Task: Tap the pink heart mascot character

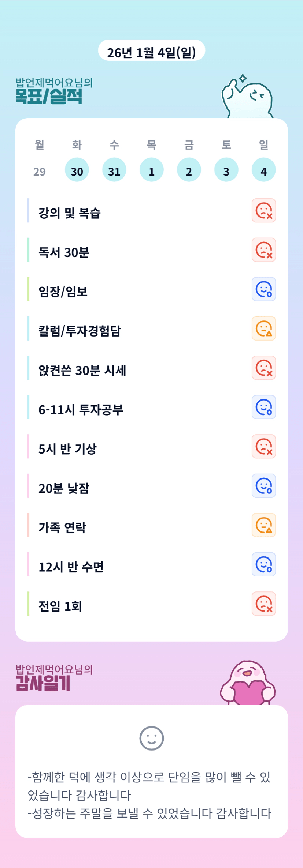Action: click(248, 683)
